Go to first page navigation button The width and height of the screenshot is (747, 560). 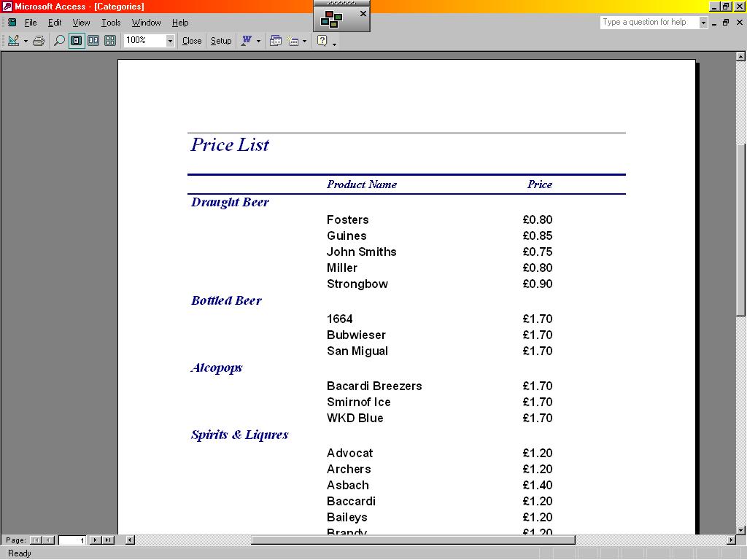point(36,540)
